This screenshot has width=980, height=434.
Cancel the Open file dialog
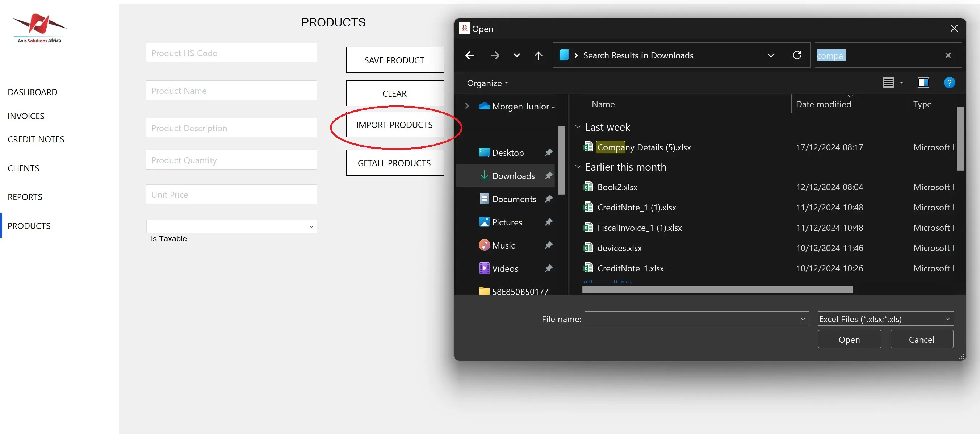[x=921, y=339]
